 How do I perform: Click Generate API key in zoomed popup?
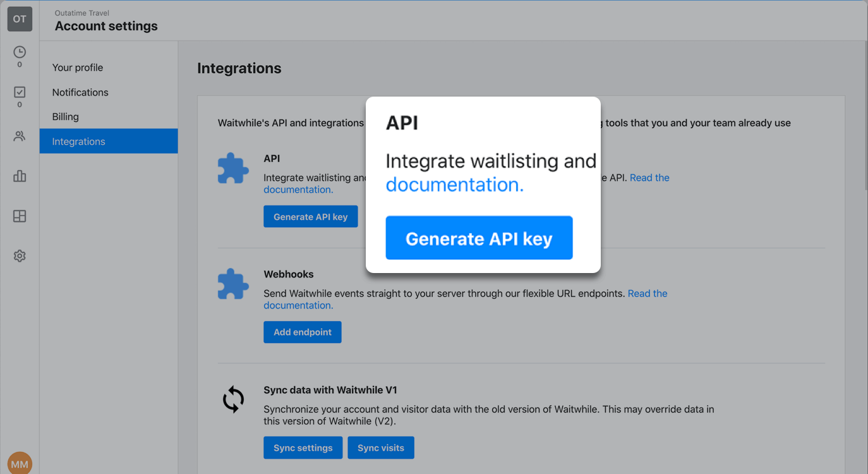[479, 238]
